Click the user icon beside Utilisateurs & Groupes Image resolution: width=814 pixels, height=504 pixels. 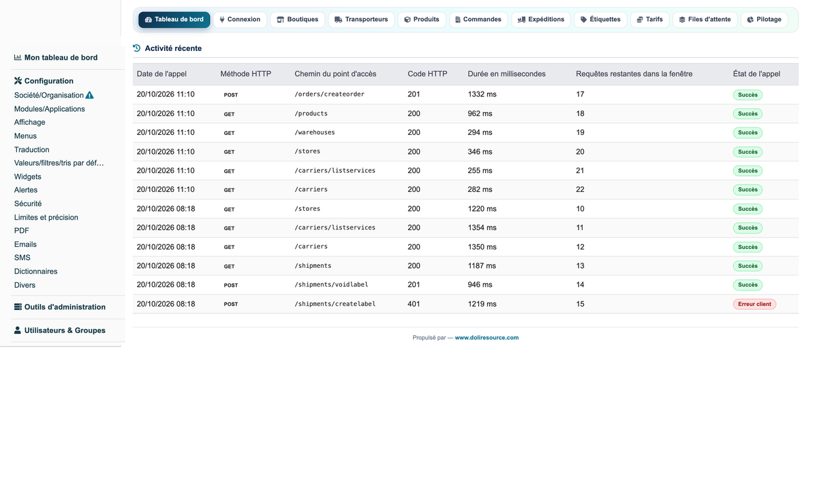pos(18,330)
